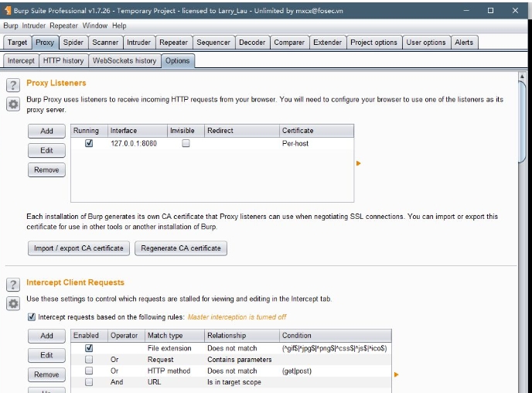Go to the WebSockets history sub-tab
Image resolution: width=532 pixels, height=393 pixels.
pos(124,61)
